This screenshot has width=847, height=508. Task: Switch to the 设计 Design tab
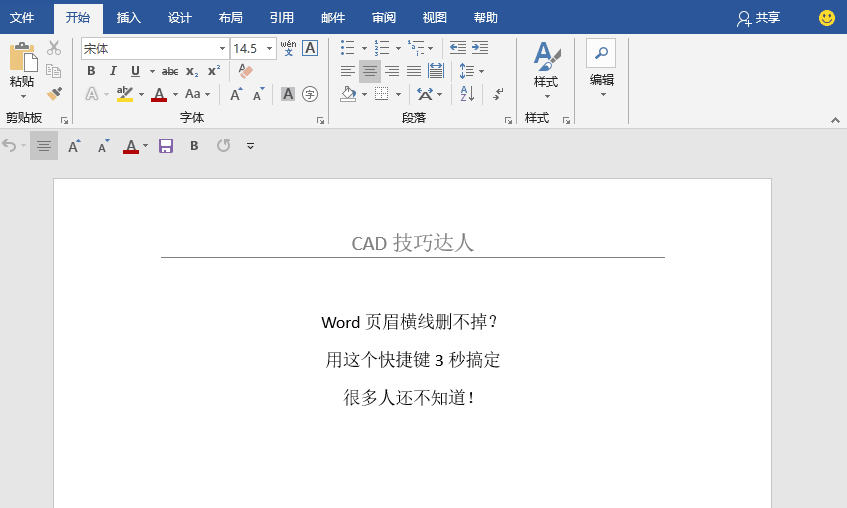179,18
